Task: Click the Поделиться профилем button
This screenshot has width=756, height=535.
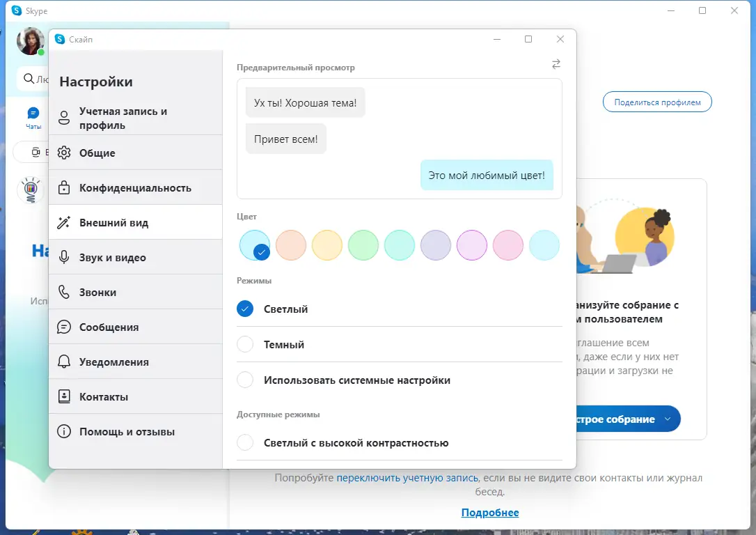Action: pyautogui.click(x=657, y=102)
